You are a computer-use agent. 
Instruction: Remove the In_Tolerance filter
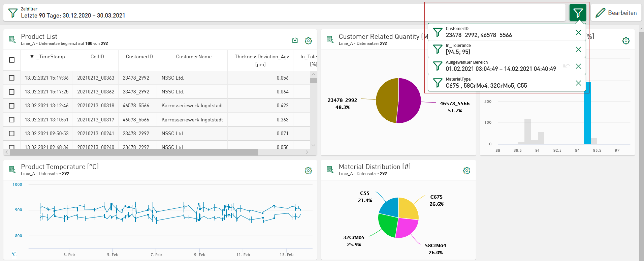tap(578, 49)
